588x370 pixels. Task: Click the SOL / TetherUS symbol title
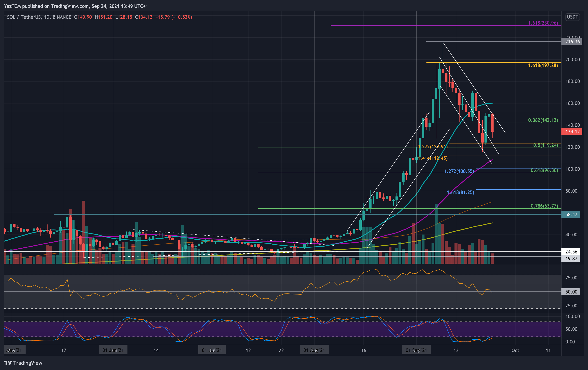24,17
